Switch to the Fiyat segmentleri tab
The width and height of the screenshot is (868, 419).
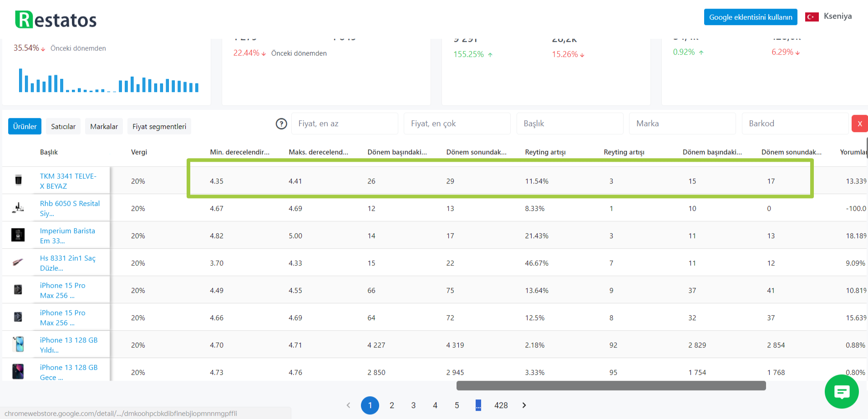(159, 126)
